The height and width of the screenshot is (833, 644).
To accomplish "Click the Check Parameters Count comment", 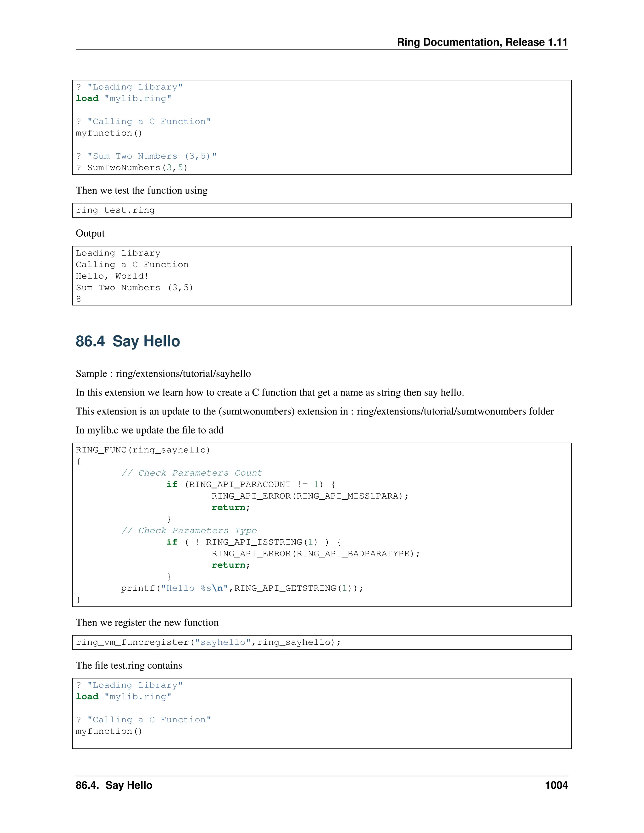I will pos(192,473).
